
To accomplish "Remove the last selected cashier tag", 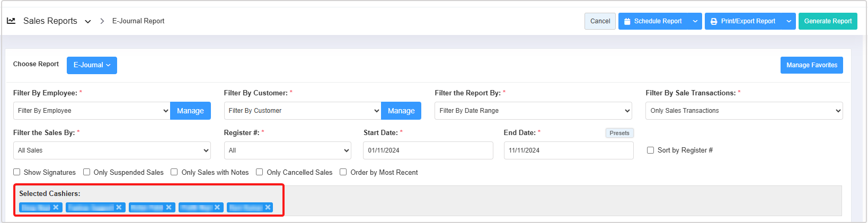I will [268, 207].
